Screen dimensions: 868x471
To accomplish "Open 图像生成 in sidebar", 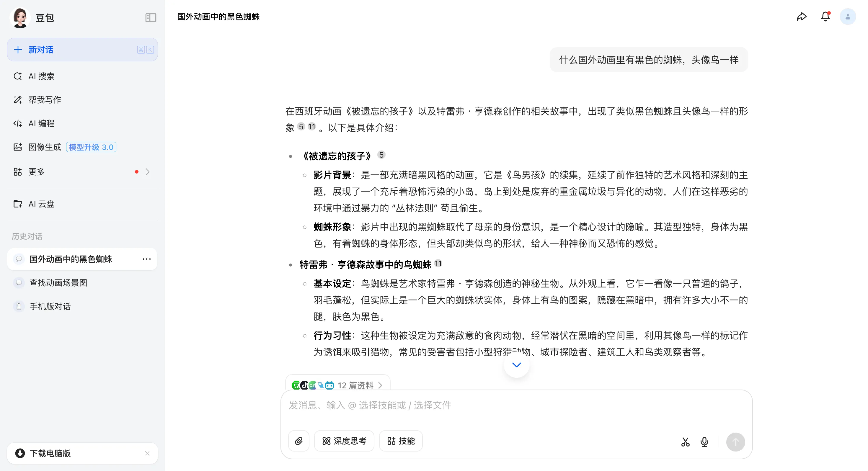I will (x=45, y=147).
